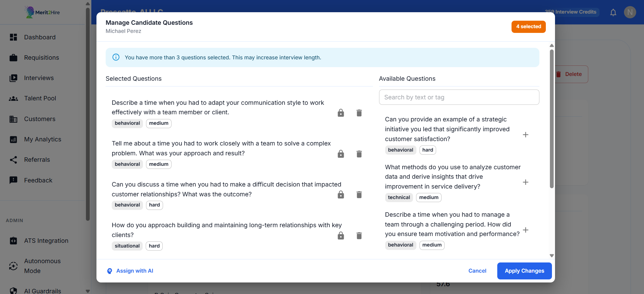Open notifications bell
Viewport: 644px width, 294px height.
pyautogui.click(x=613, y=13)
